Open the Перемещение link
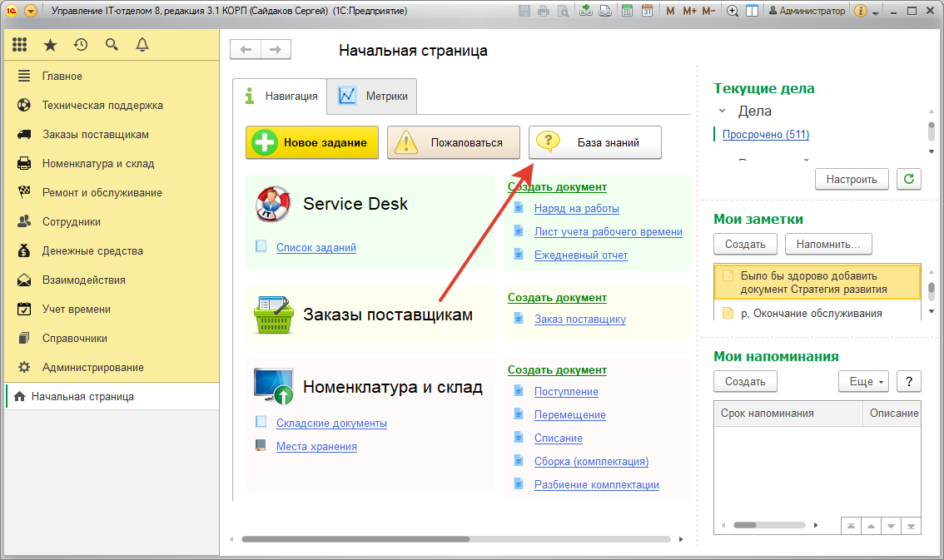This screenshot has height=560, width=944. tap(570, 416)
